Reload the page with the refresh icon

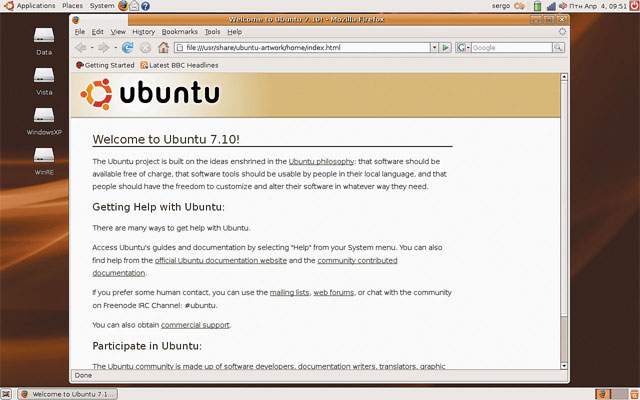point(127,48)
